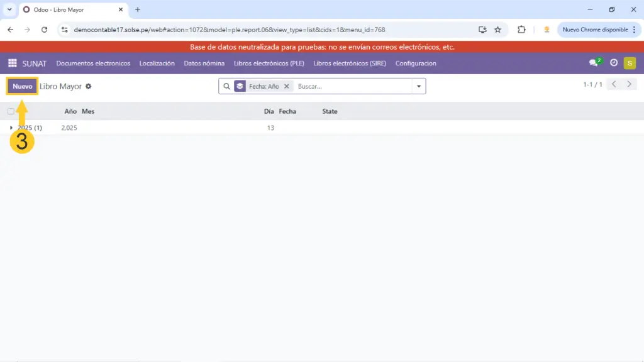
Task: Open the Chrome extensions puzzle icon
Action: tap(521, 30)
